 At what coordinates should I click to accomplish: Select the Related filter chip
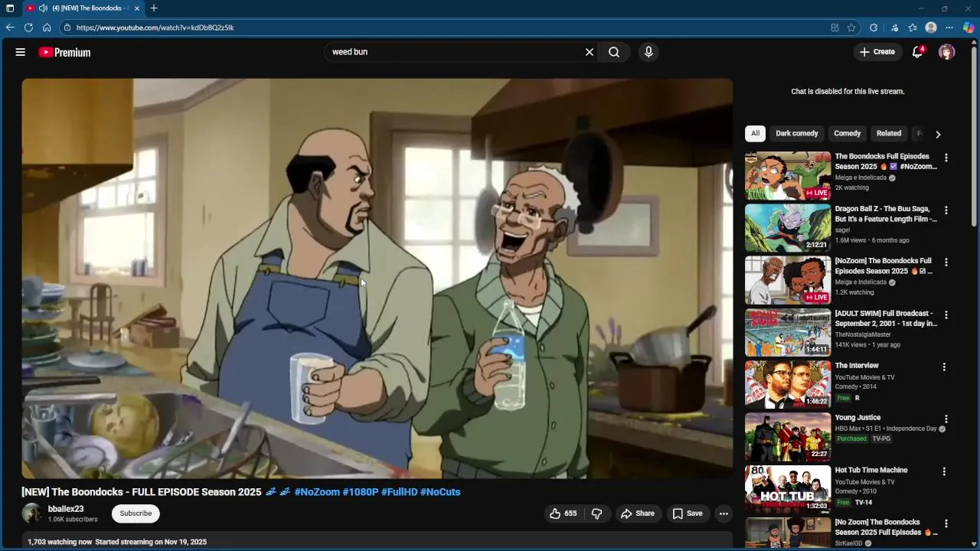coord(889,133)
